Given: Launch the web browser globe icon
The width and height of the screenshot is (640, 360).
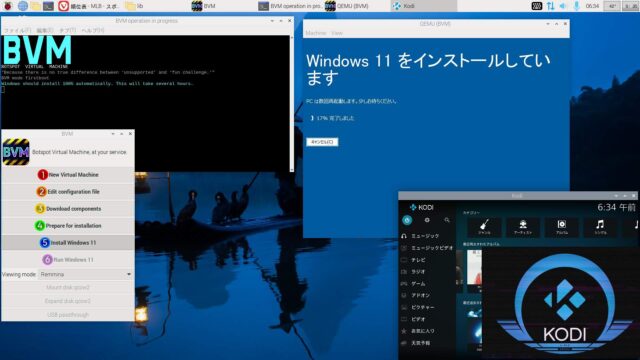Looking at the screenshot, I should click(23, 6).
